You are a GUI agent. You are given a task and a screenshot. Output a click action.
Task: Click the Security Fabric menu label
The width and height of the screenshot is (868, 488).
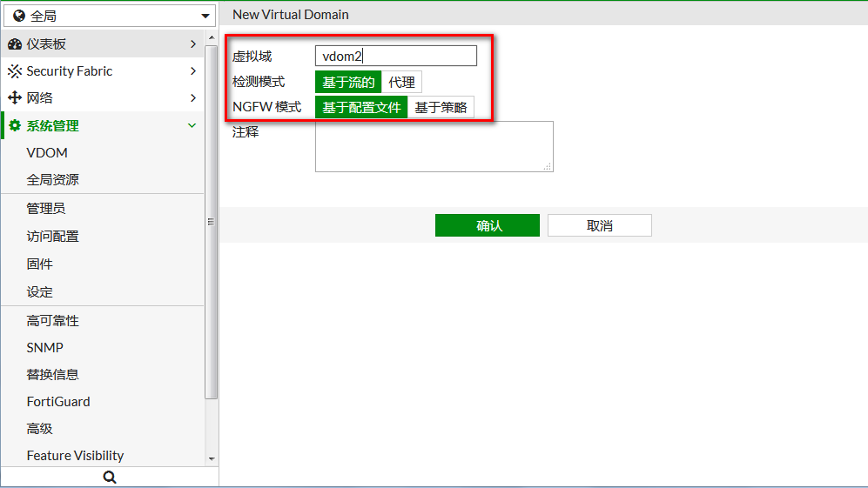coord(69,70)
